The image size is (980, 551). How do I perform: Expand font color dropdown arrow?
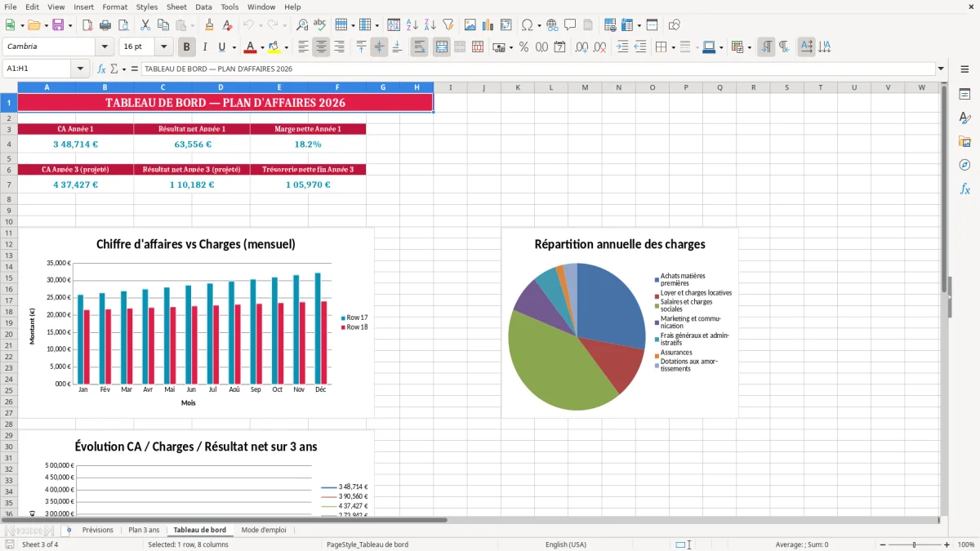262,47
